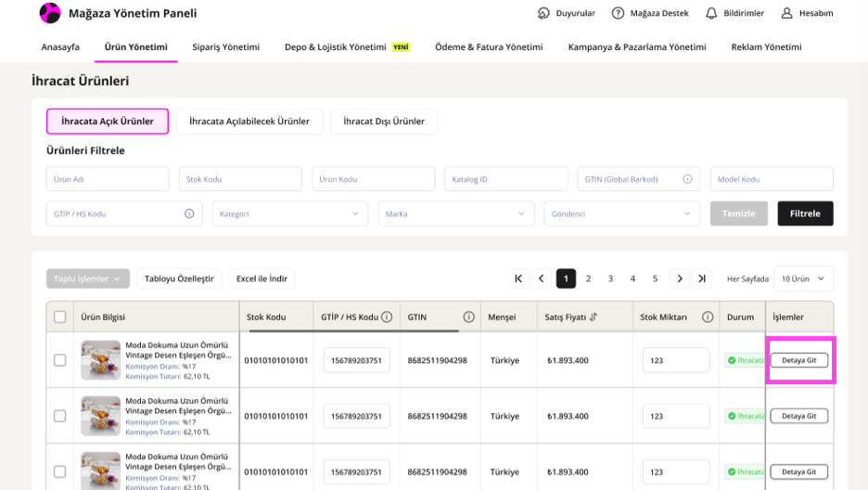Open the Mağaza Destek help icon
Image resolution: width=868 pixels, height=490 pixels.
click(618, 13)
